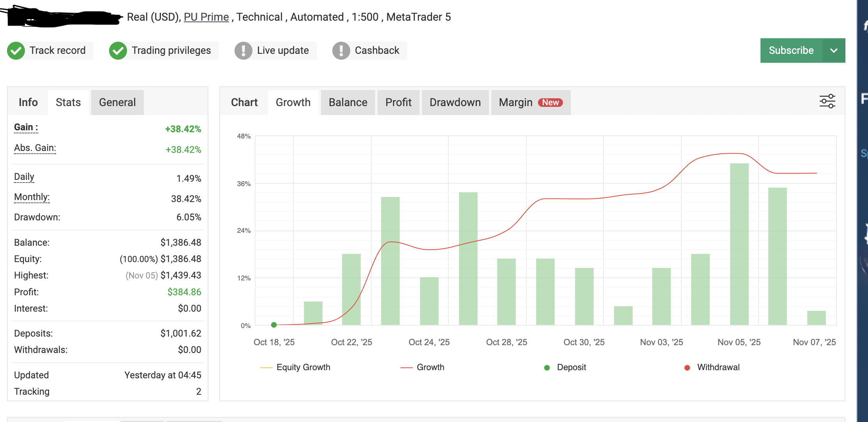Click the Trading privileges green checkmark icon
The height and width of the screenshot is (422, 868).
pos(118,51)
